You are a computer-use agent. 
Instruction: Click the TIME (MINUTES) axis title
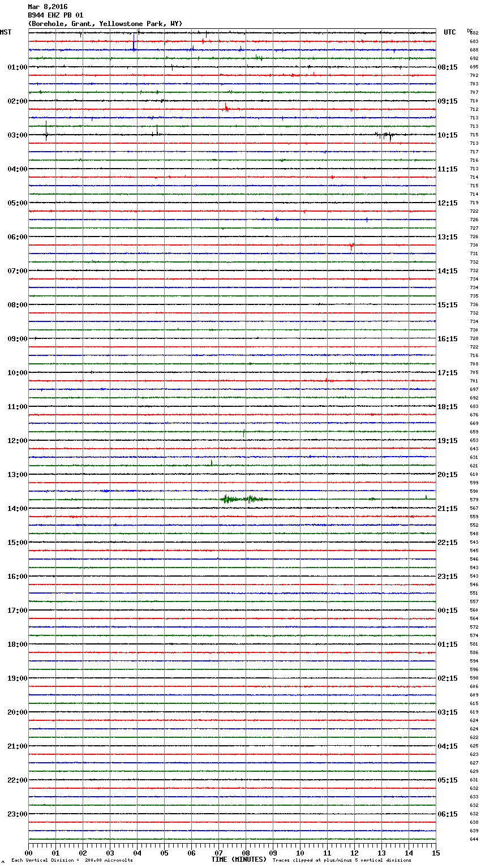point(238,860)
